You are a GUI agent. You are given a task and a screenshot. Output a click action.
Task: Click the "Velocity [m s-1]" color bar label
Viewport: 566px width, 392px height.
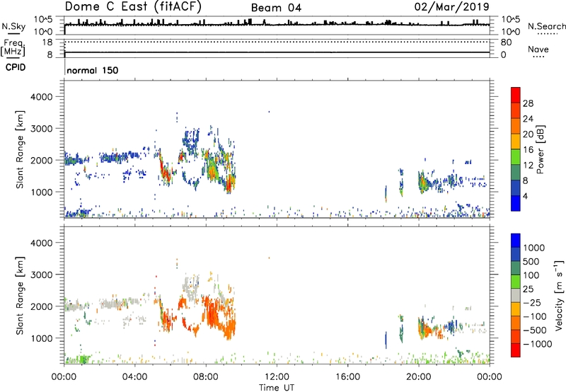coord(559,295)
